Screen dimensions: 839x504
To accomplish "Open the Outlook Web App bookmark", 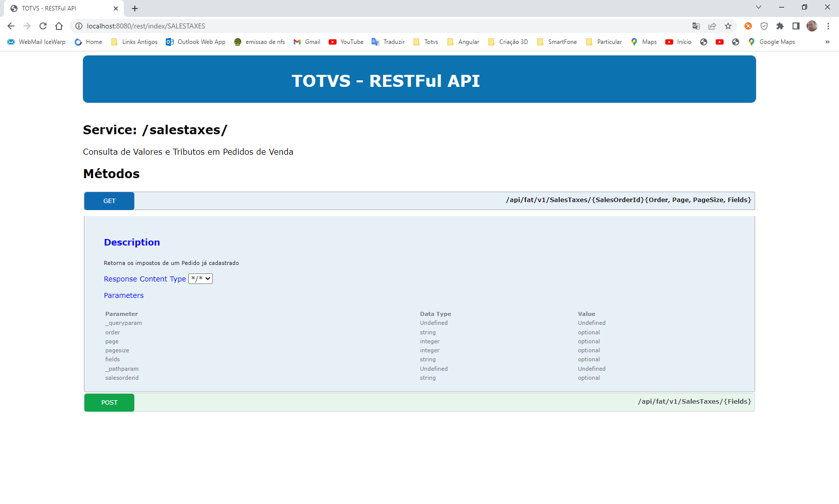I will 196,42.
